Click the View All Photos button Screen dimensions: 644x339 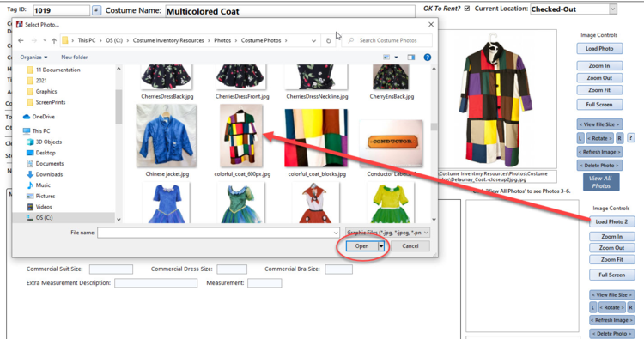[601, 182]
